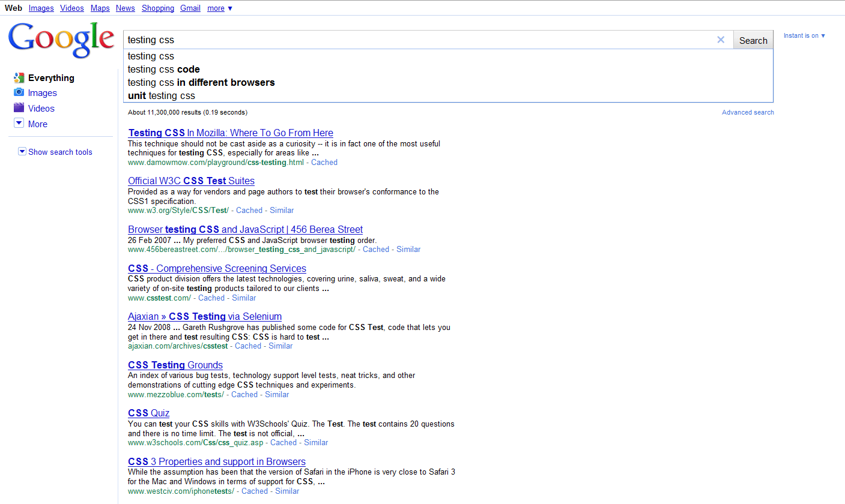This screenshot has width=845, height=504.
Task: Open Cached link for w3.org result
Action: coord(249,211)
